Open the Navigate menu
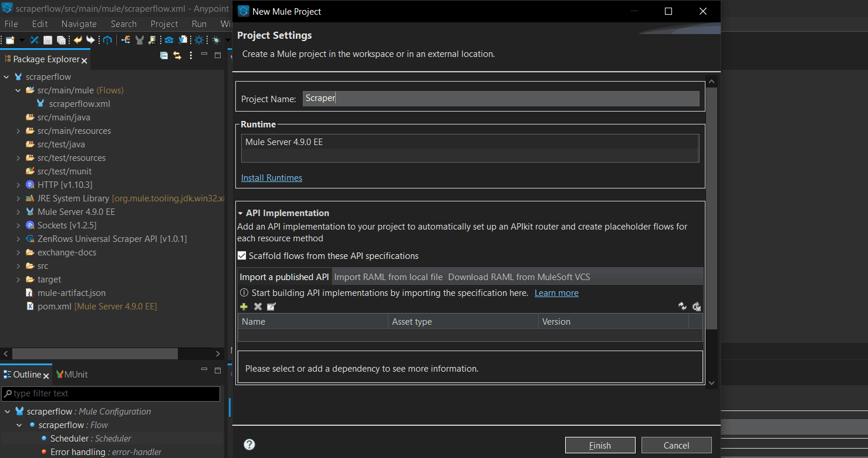Image resolution: width=868 pixels, height=458 pixels. pyautogui.click(x=79, y=24)
